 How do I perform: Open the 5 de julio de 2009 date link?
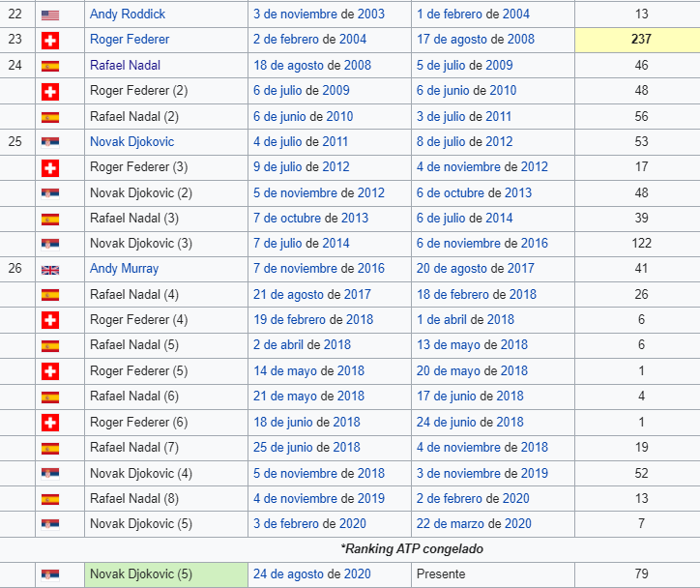(x=464, y=65)
